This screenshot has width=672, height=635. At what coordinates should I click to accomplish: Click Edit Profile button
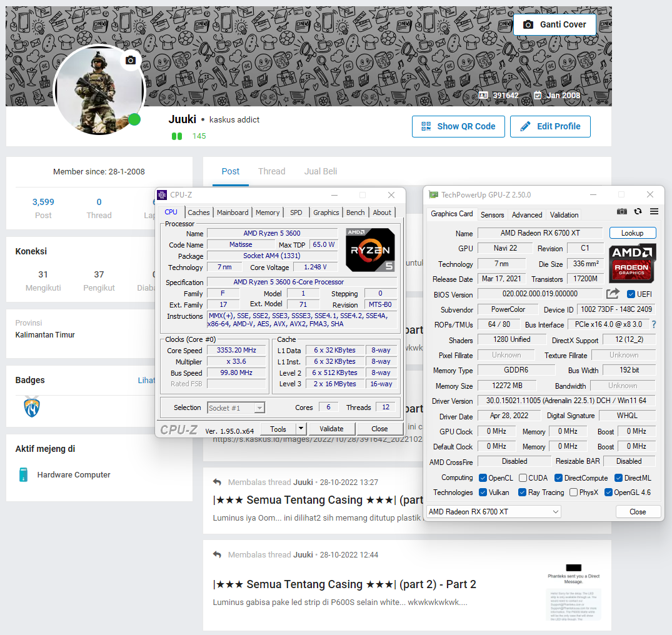coord(550,126)
